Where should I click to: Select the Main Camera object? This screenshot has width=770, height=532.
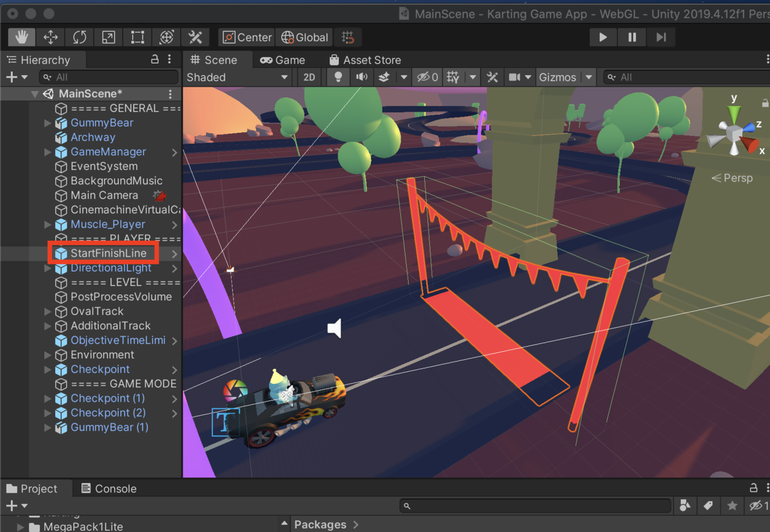[104, 195]
